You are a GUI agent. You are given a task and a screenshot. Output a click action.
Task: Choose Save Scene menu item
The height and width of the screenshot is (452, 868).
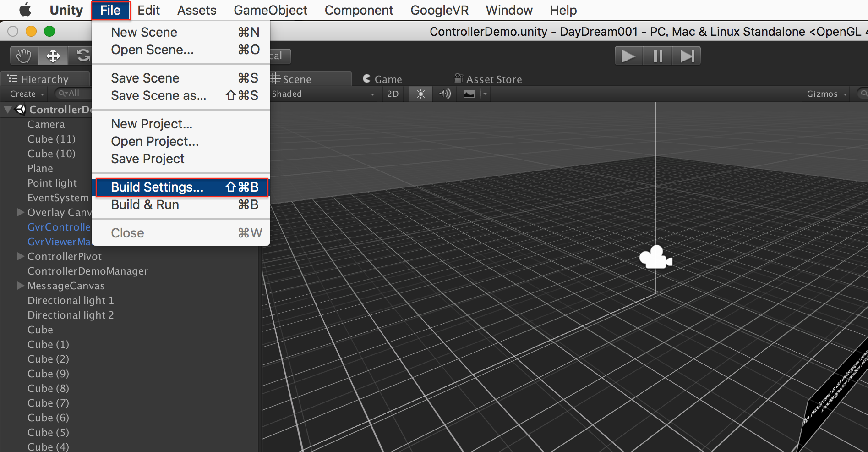pyautogui.click(x=181, y=78)
